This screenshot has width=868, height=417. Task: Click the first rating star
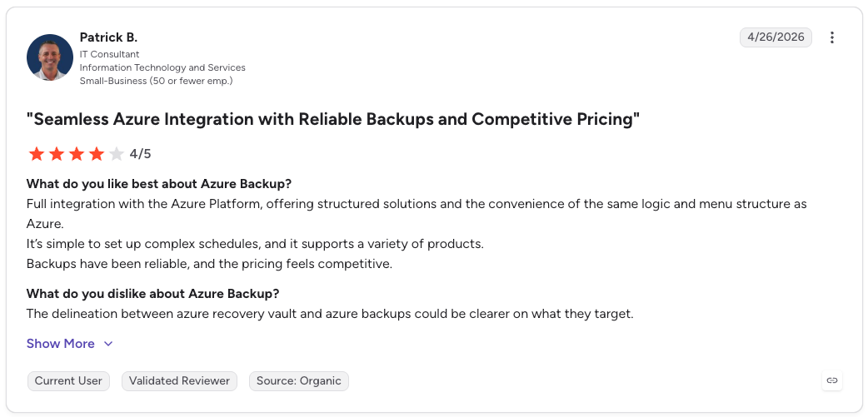click(x=37, y=154)
